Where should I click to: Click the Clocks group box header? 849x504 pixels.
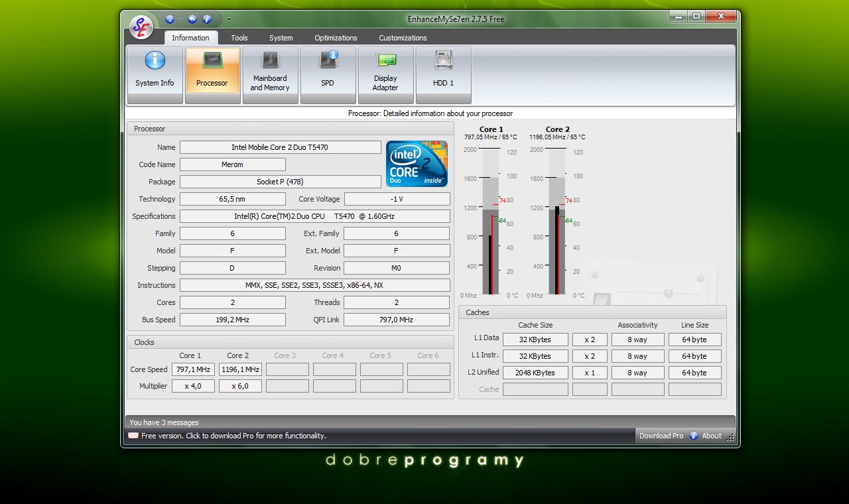coord(291,342)
